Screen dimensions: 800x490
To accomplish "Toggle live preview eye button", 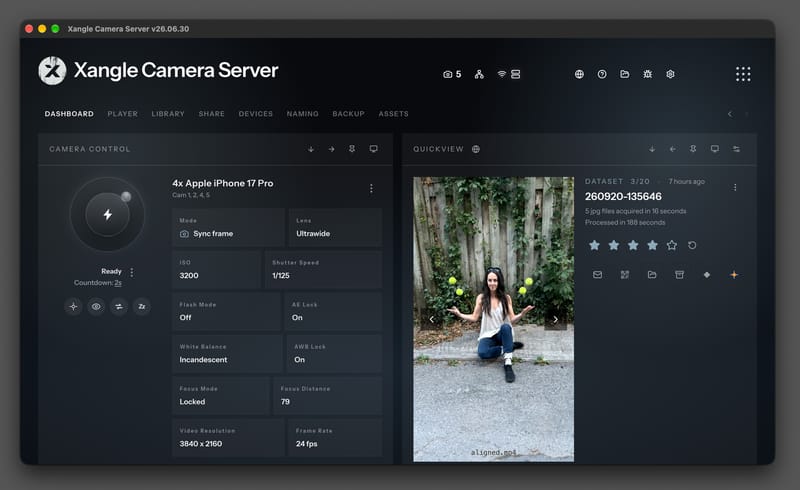I will pyautogui.click(x=96, y=306).
